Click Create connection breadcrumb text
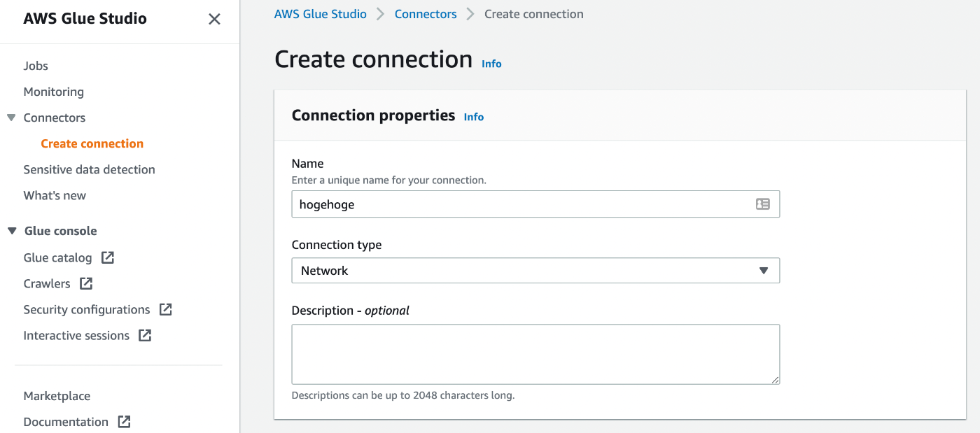 [534, 14]
